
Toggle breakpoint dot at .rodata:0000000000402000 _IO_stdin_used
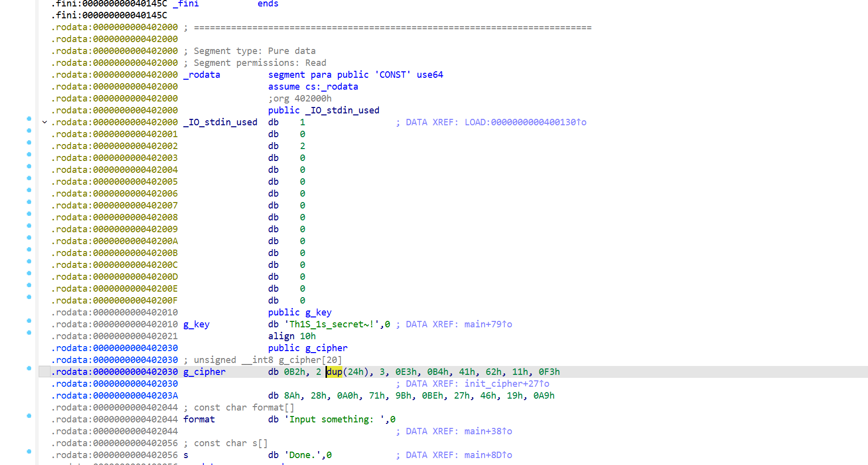[x=29, y=119]
